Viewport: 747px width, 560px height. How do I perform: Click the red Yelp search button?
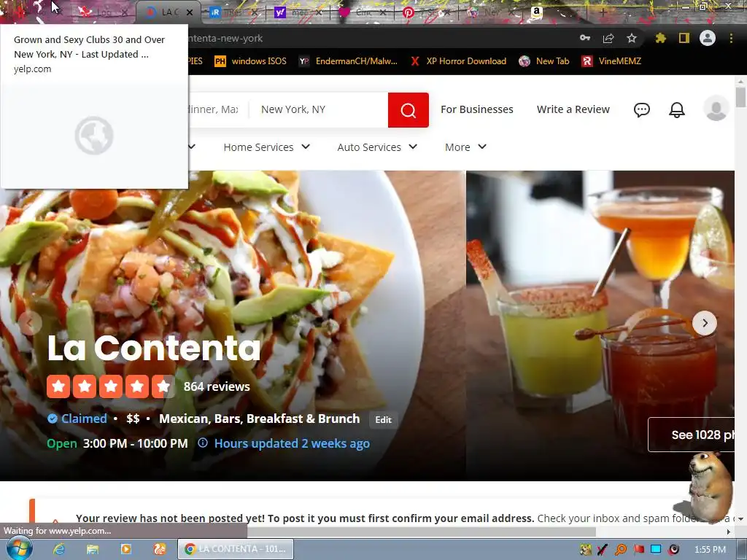tap(409, 110)
